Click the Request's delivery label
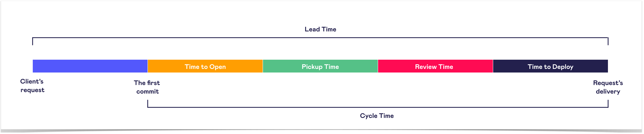Viewport: 644px width, 134px height. coord(608,87)
